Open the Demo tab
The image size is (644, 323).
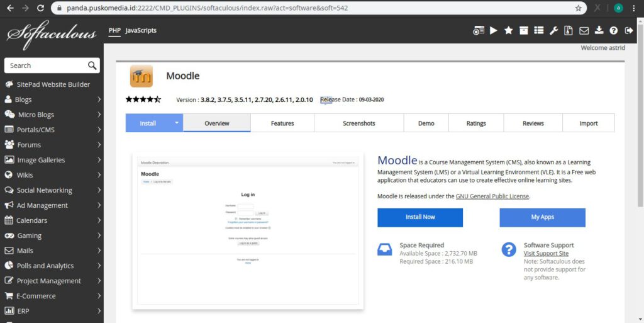coord(426,123)
